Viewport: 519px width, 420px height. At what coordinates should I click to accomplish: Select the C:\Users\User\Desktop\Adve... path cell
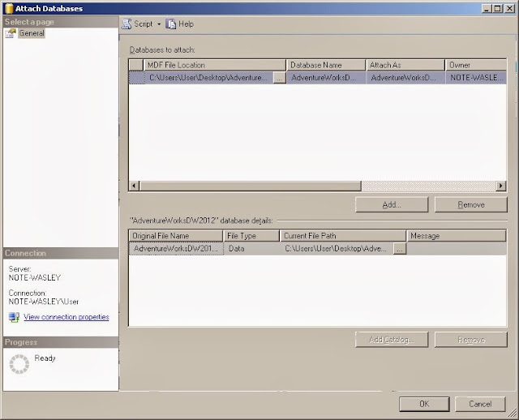[x=337, y=249]
